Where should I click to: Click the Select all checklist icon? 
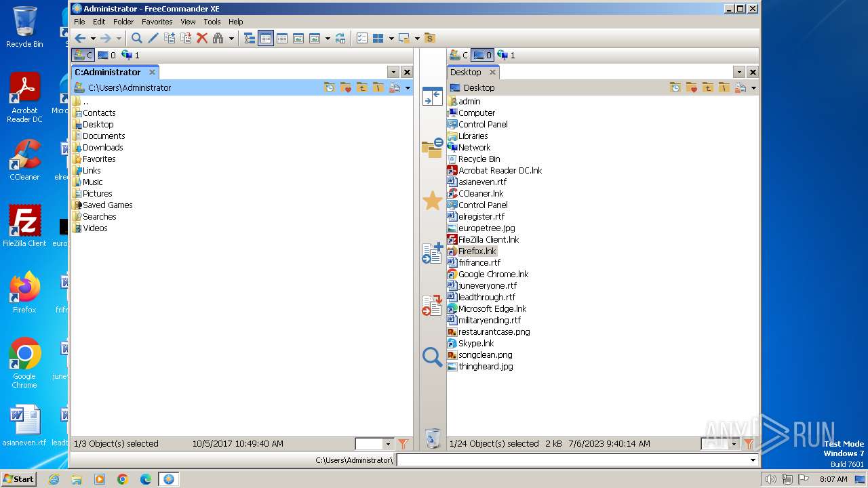(362, 39)
